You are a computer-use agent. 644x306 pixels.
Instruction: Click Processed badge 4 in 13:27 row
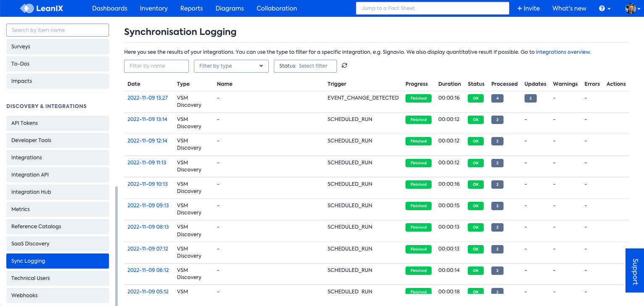pyautogui.click(x=497, y=98)
